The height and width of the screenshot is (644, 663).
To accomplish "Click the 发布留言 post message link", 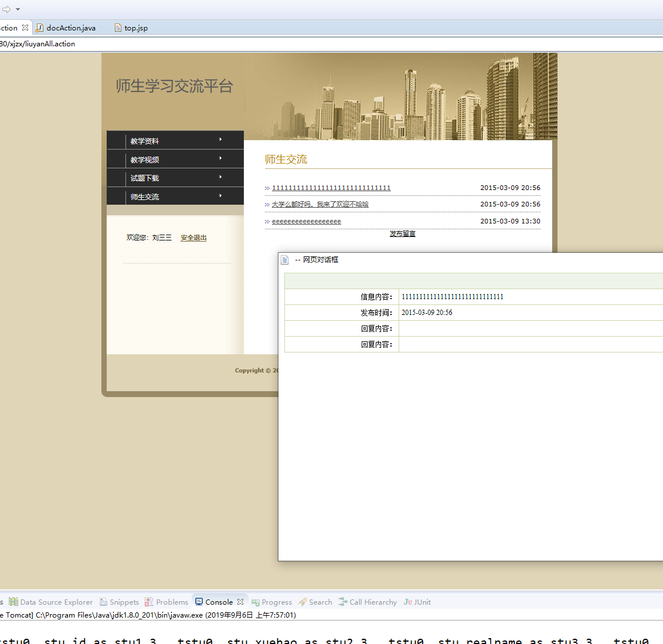I will [402, 233].
